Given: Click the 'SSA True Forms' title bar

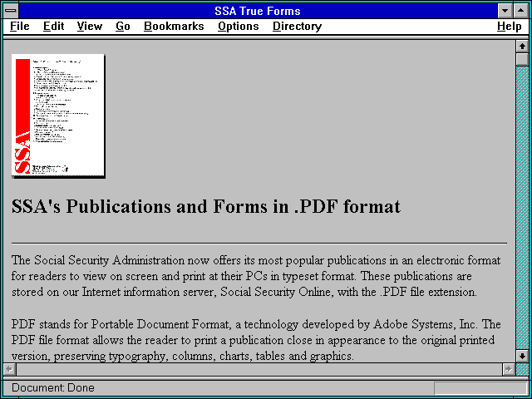Looking at the screenshot, I should (x=258, y=11).
